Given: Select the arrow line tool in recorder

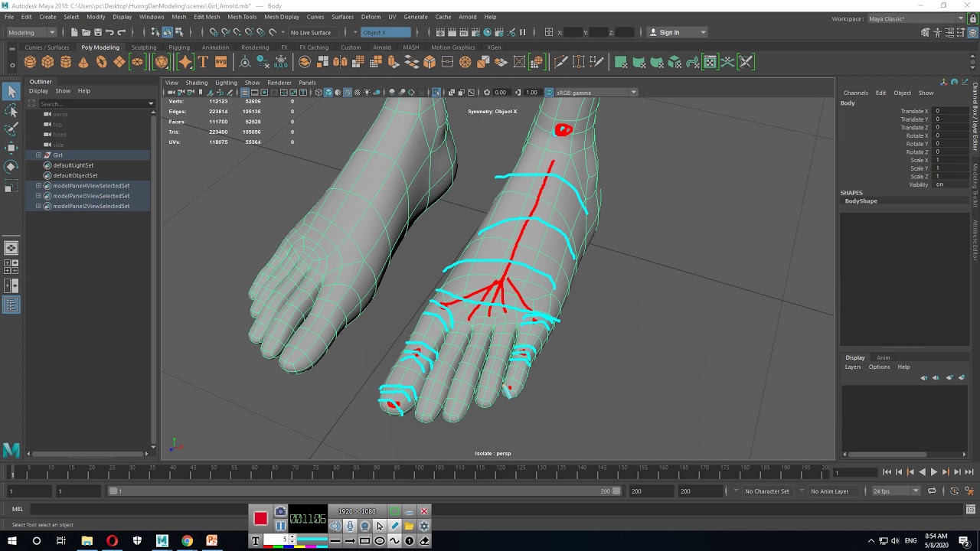Looking at the screenshot, I should (349, 541).
